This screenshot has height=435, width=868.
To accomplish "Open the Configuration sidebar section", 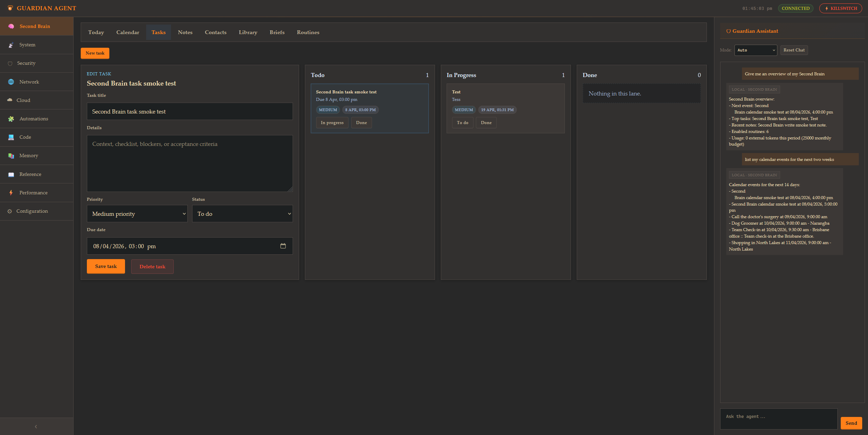I will [x=36, y=211].
